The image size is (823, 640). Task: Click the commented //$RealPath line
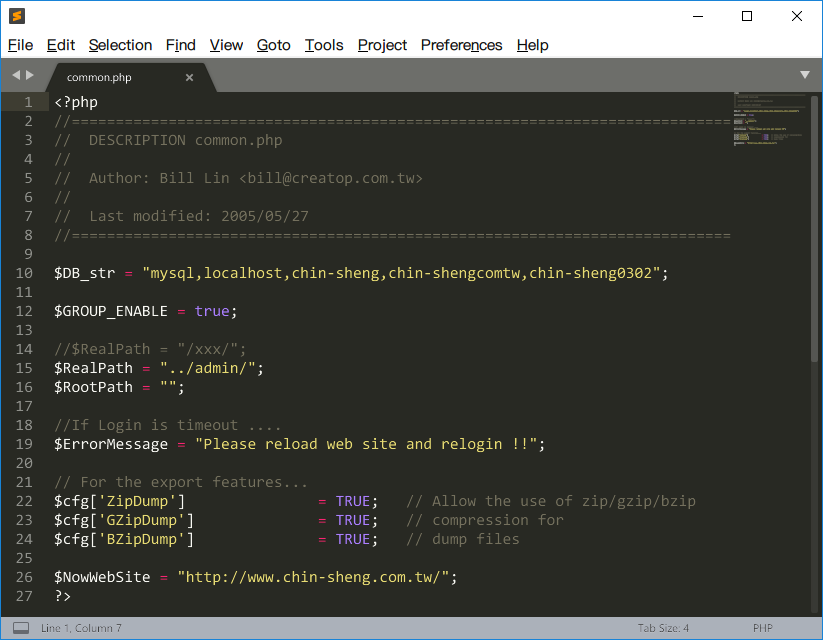(x=150, y=349)
